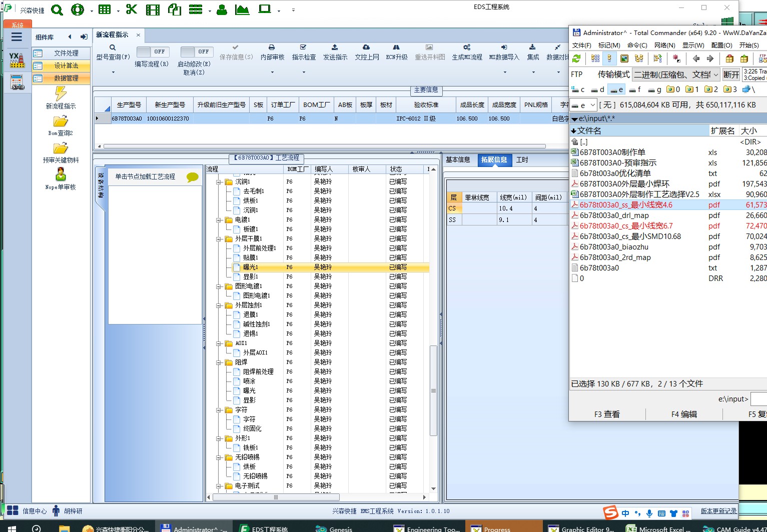
Task: Open the 文件处理 sidebar section
Action: pyautogui.click(x=62, y=53)
